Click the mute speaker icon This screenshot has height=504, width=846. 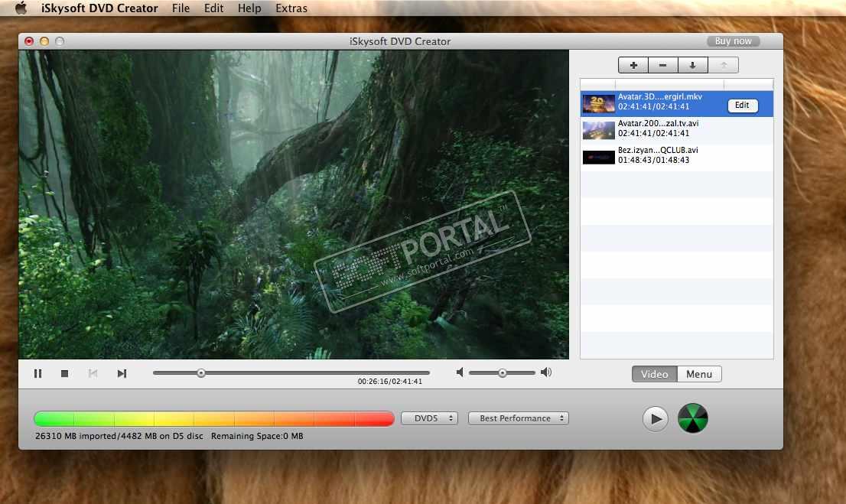460,372
